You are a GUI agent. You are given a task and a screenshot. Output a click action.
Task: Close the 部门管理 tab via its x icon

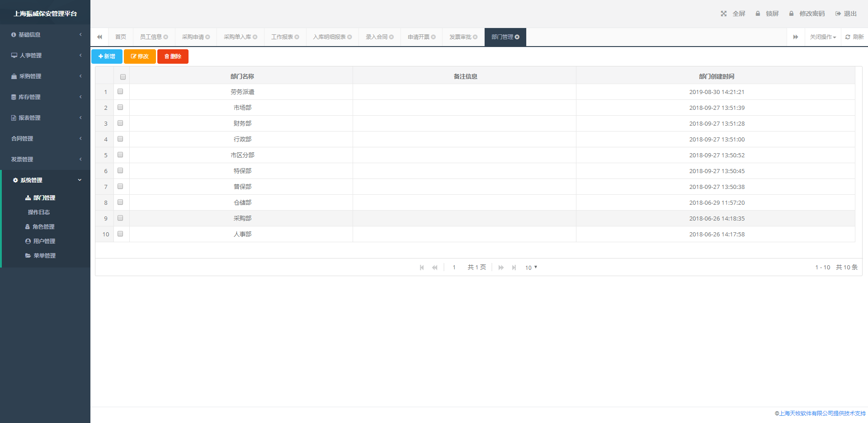pos(517,37)
